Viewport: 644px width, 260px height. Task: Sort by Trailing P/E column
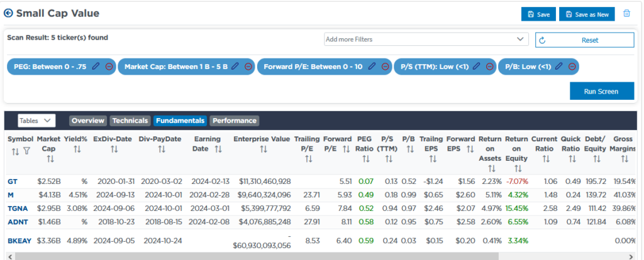point(309,158)
